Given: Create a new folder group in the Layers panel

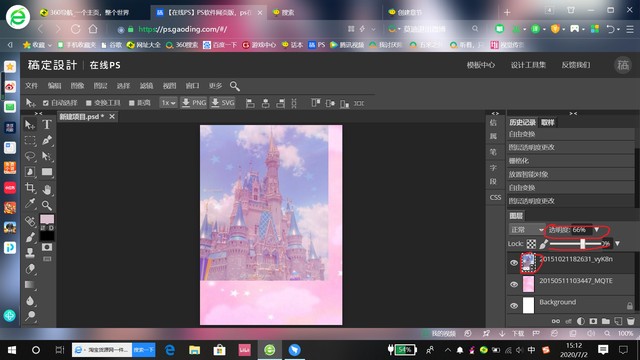Looking at the screenshot, I should (x=606, y=321).
